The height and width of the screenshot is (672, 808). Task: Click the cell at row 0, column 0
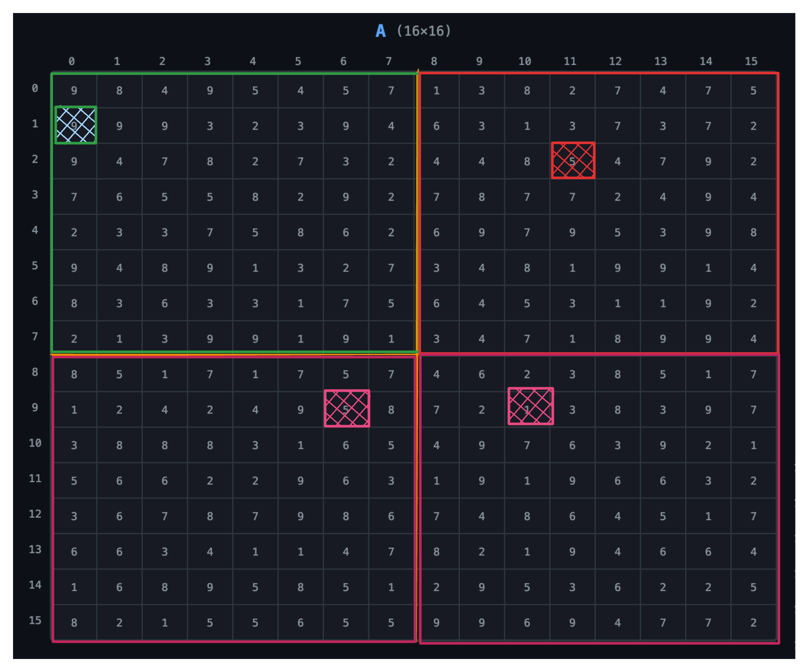(74, 91)
